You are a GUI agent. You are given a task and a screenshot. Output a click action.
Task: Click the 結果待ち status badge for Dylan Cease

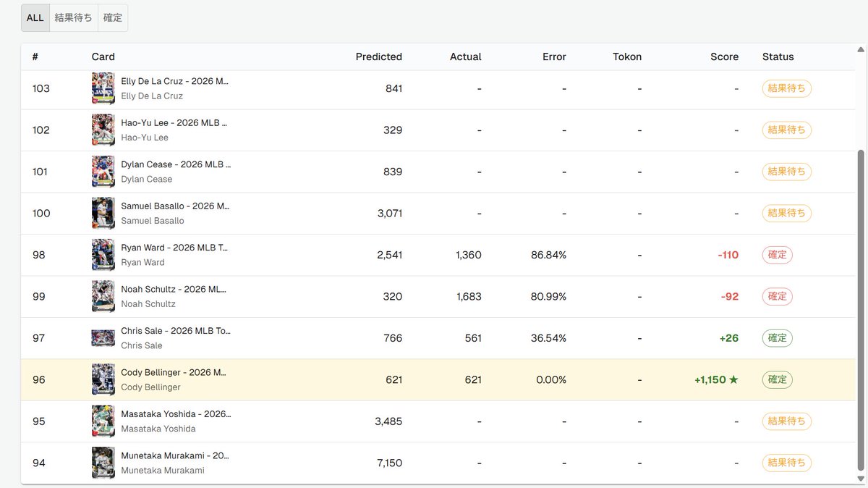[x=786, y=172]
